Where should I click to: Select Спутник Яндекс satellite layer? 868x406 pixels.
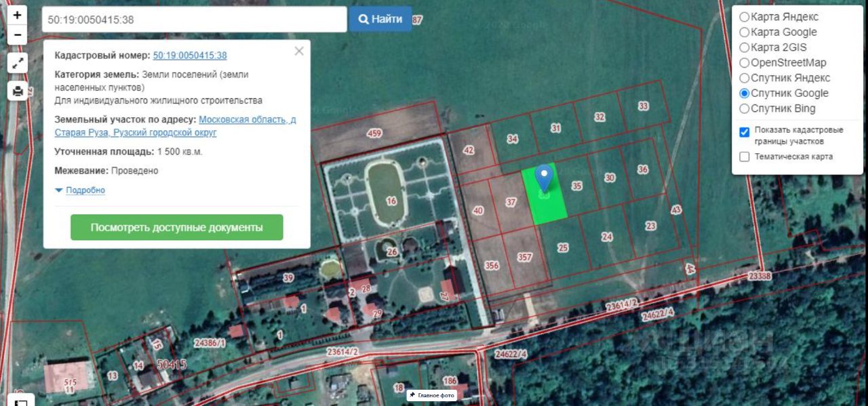(x=744, y=78)
